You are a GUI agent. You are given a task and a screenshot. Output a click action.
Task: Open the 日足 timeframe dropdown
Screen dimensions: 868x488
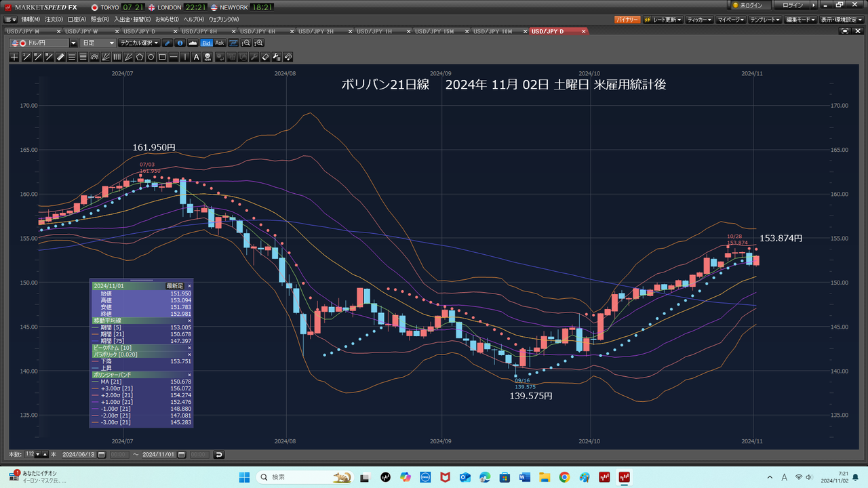(x=98, y=43)
